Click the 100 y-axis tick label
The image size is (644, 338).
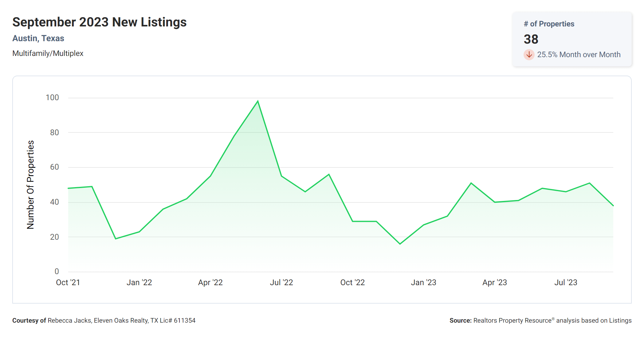click(52, 98)
